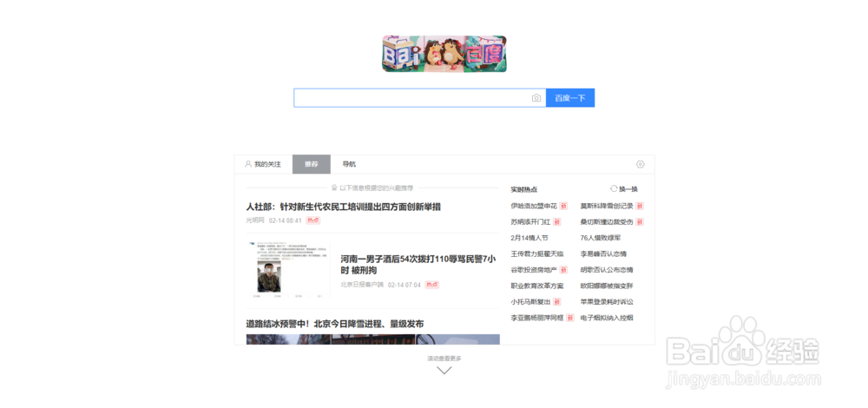The image size is (868, 408).
Task: Open hot topic 电子烟拟纳入控烟
Action: [606, 319]
